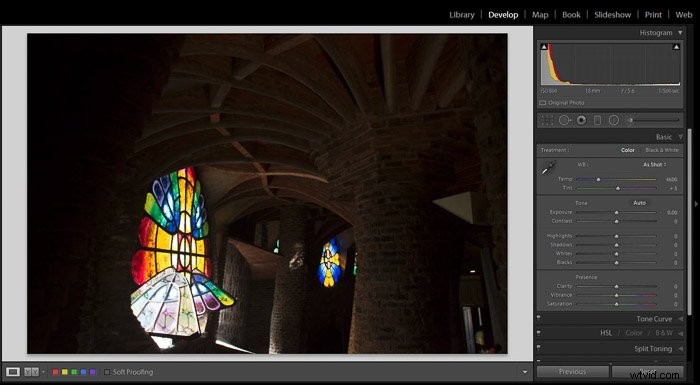Open the toolbar content dropdown arrow
The width and height of the screenshot is (700, 385).
[x=525, y=372]
